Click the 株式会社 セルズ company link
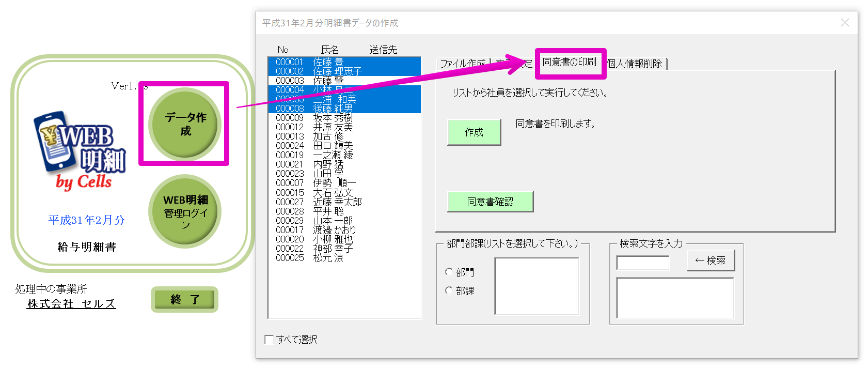Image resolution: width=868 pixels, height=368 pixels. (x=71, y=304)
